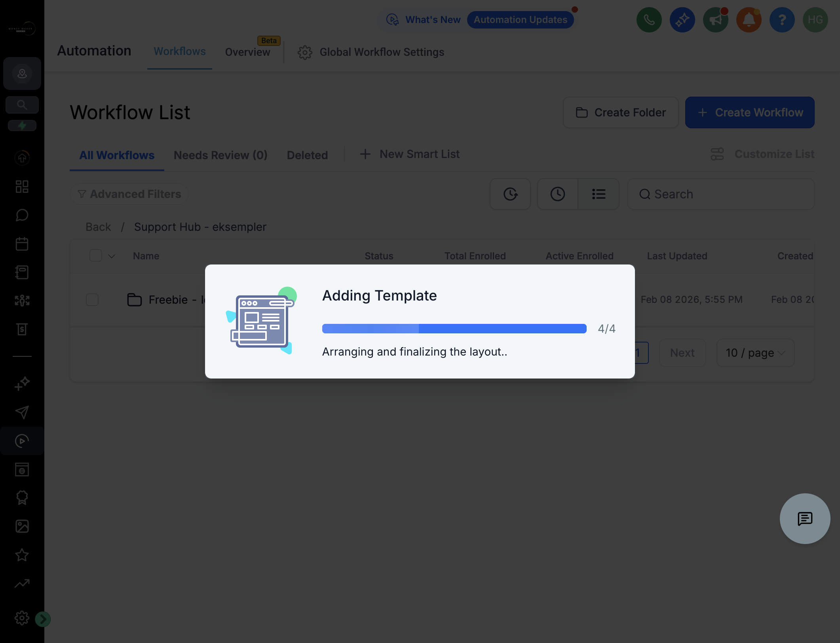This screenshot has height=643, width=840.
Task: Open the AI sparkle assistant icon
Action: click(x=682, y=20)
